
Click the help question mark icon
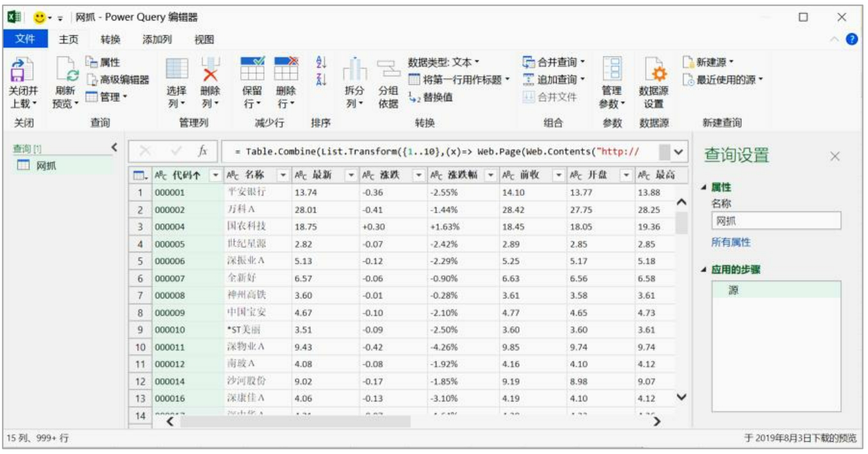[852, 38]
